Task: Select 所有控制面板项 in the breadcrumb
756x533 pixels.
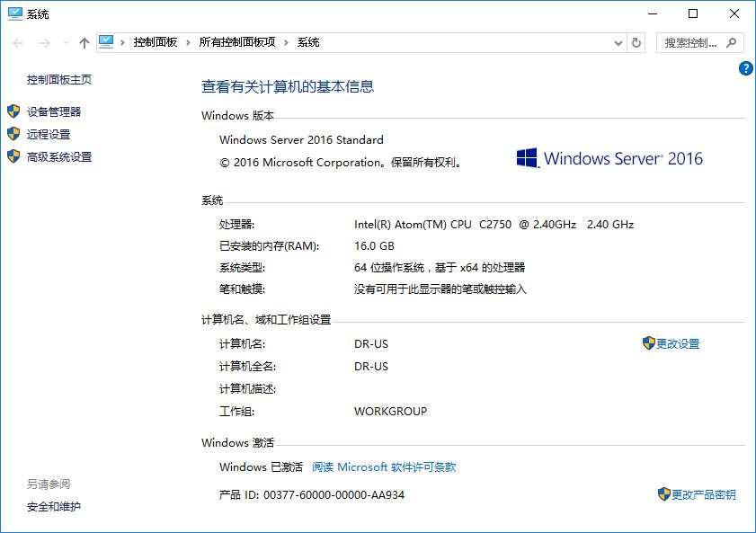Action: (237, 42)
